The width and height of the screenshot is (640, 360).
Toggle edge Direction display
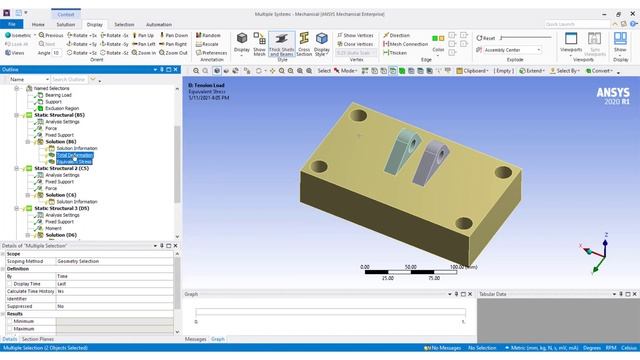(396, 36)
